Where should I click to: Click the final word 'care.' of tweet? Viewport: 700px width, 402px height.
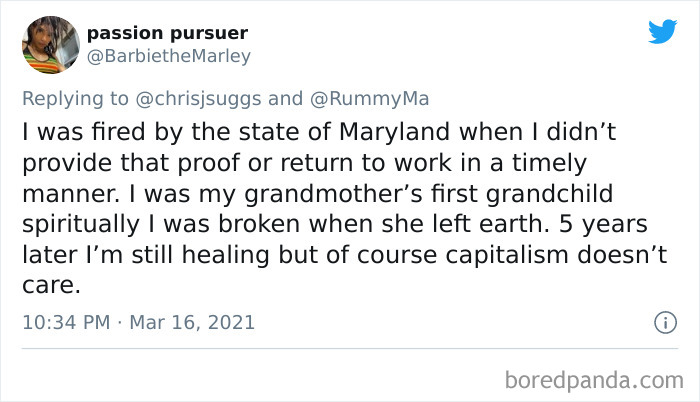pyautogui.click(x=51, y=286)
